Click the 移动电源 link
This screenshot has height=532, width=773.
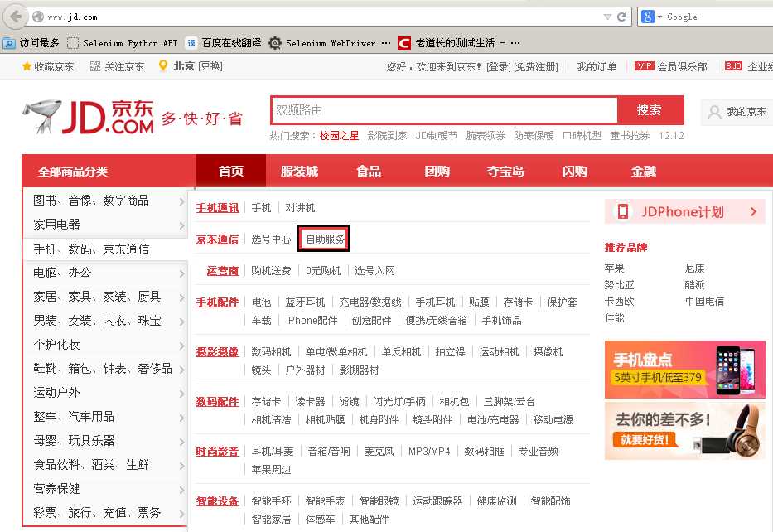point(553,419)
